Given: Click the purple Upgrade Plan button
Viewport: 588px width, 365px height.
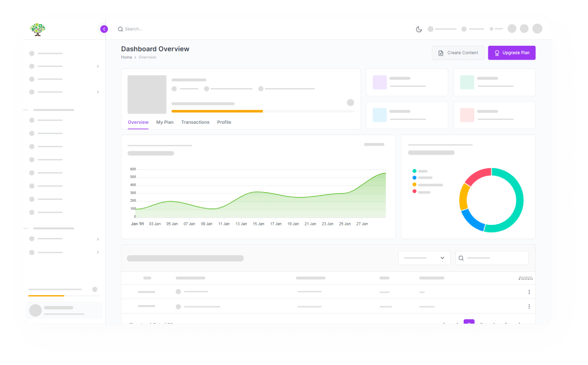Looking at the screenshot, I should click(x=511, y=53).
